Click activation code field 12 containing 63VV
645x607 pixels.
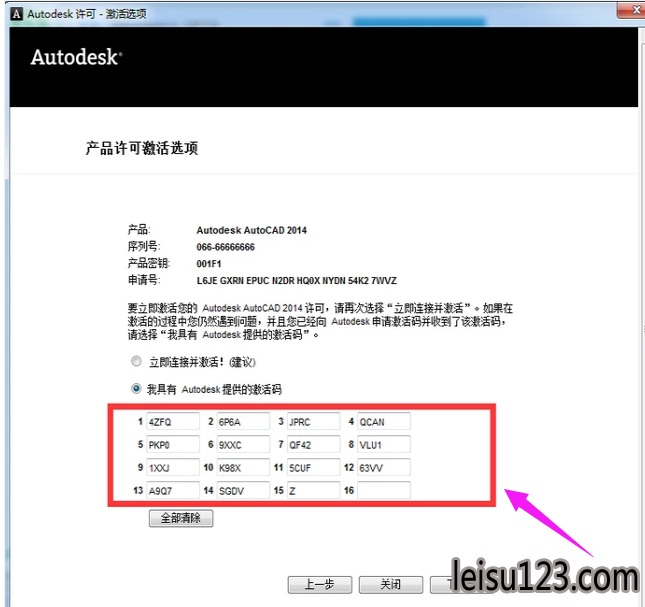(384, 468)
